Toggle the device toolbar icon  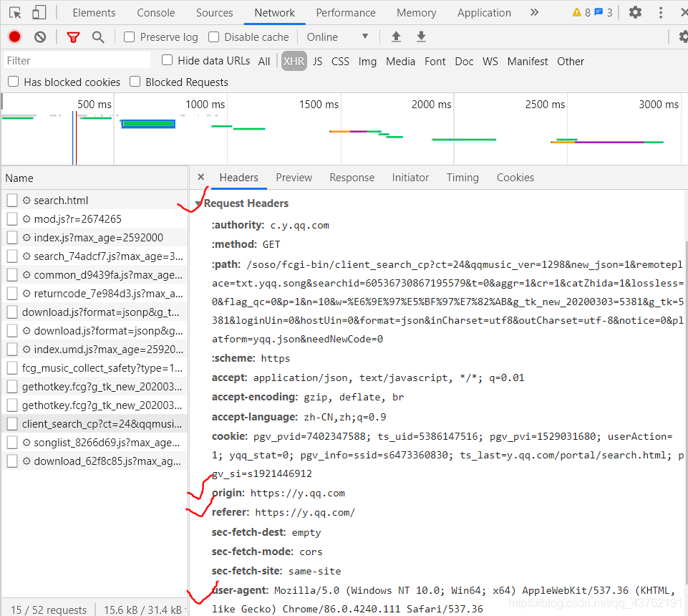pos(39,13)
